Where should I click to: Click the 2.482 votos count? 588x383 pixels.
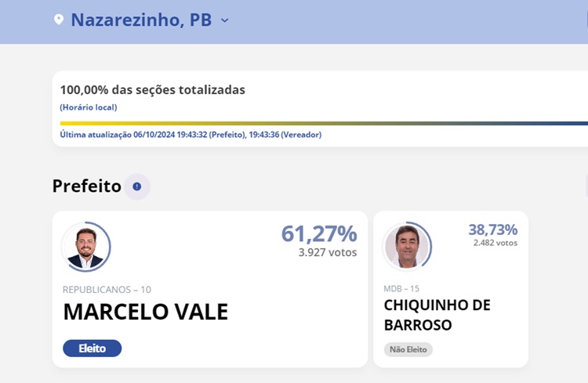click(495, 243)
